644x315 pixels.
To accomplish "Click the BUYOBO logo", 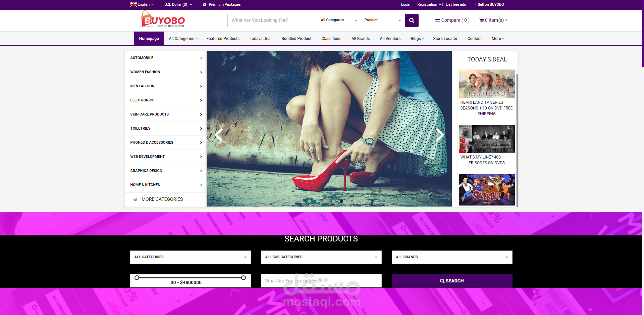I will pos(163,19).
